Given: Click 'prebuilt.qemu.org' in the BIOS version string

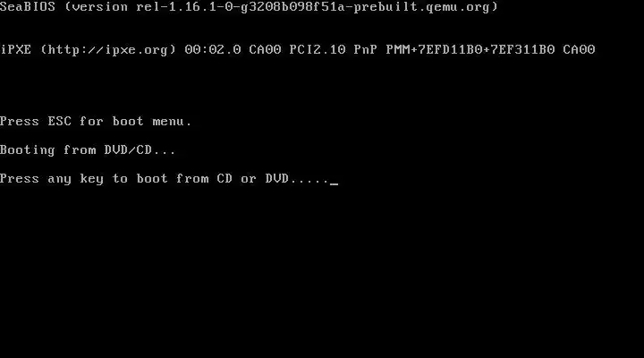Looking at the screenshot, I should click(x=422, y=7).
